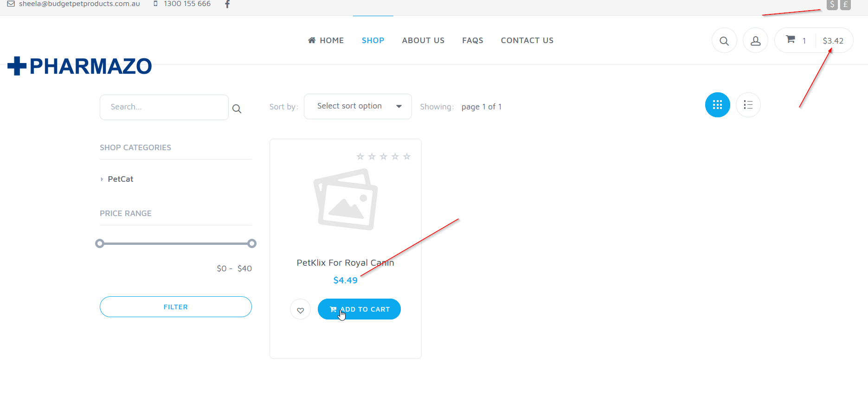868x396 pixels.
Task: Click the mobile phone icon in top bar
Action: [x=155, y=4]
